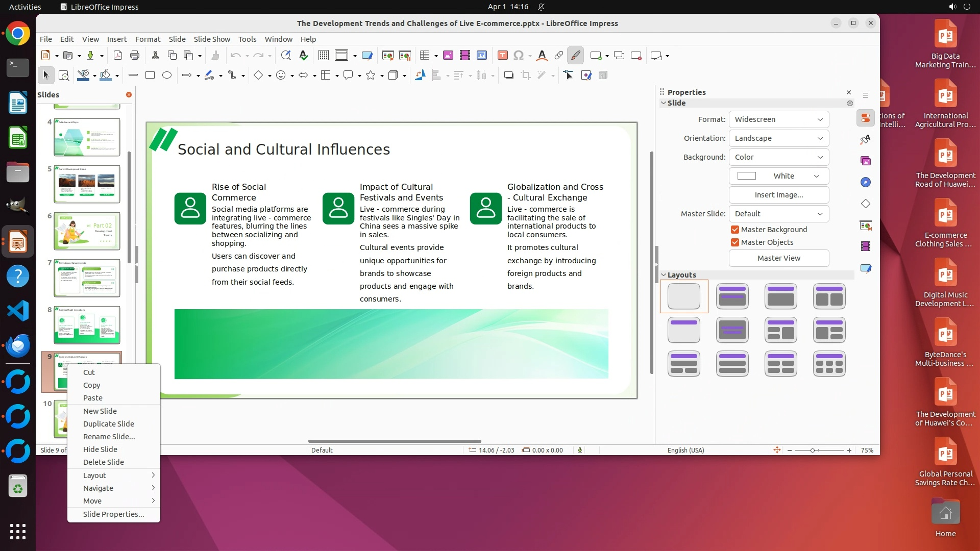Open the Gallery sidebar panel icon

coord(866,161)
